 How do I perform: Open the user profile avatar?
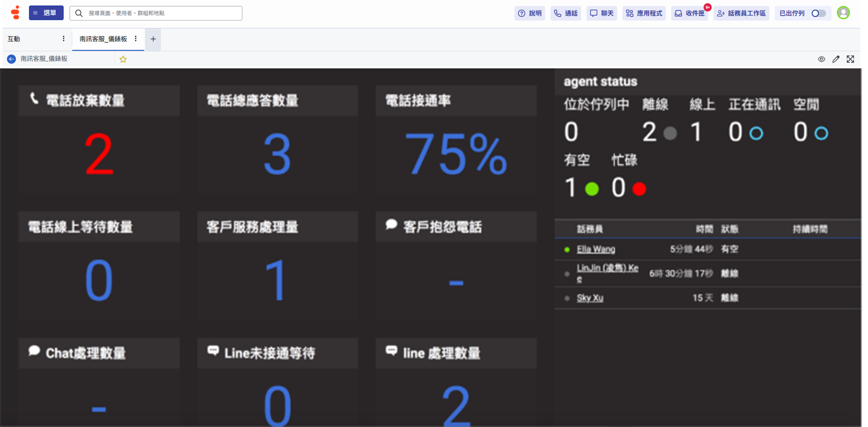click(843, 13)
